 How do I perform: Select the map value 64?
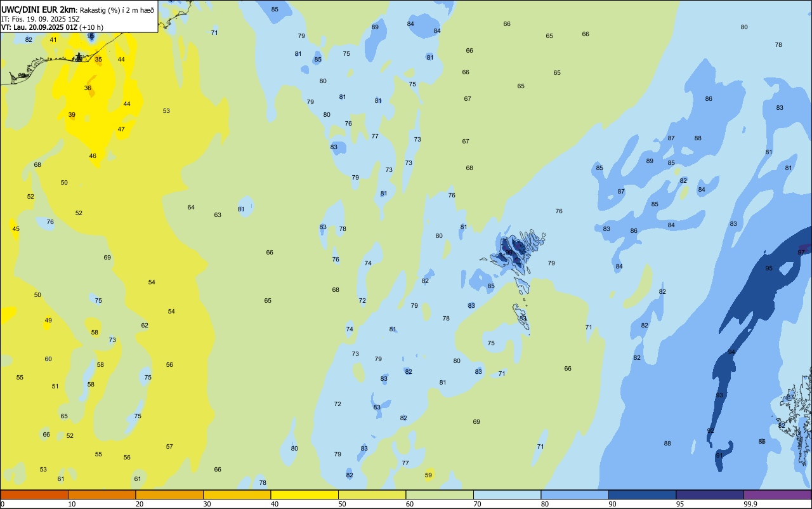pos(191,208)
